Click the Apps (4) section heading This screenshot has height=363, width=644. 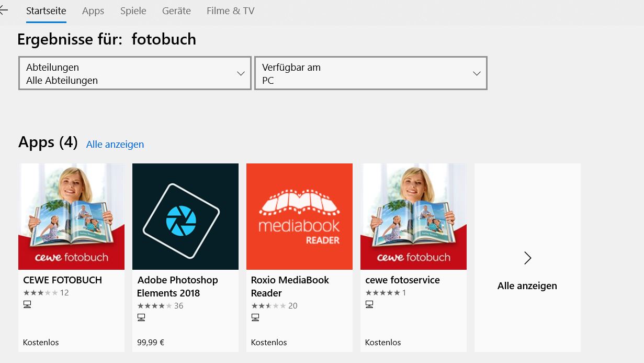coord(48,142)
